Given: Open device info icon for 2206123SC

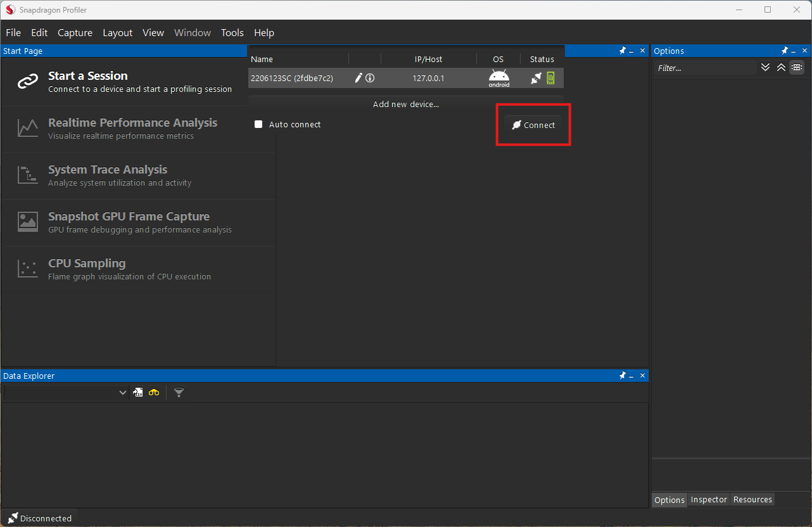Looking at the screenshot, I should pyautogui.click(x=370, y=78).
